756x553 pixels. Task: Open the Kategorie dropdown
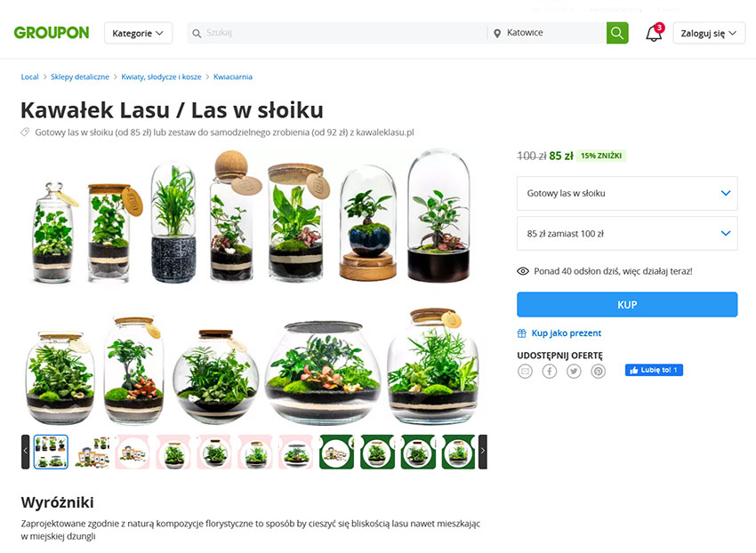tap(139, 33)
